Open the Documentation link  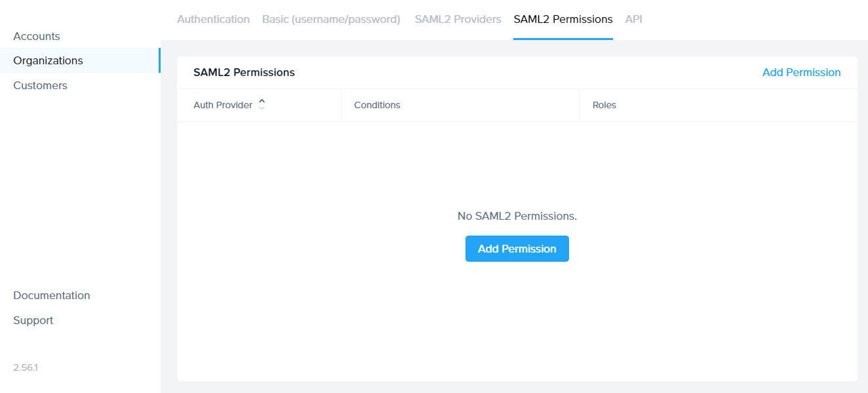[52, 295]
